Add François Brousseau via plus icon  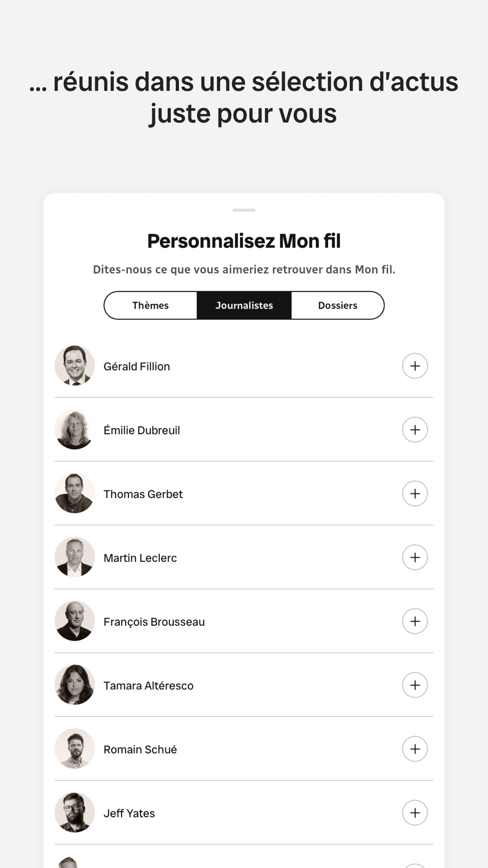(415, 621)
